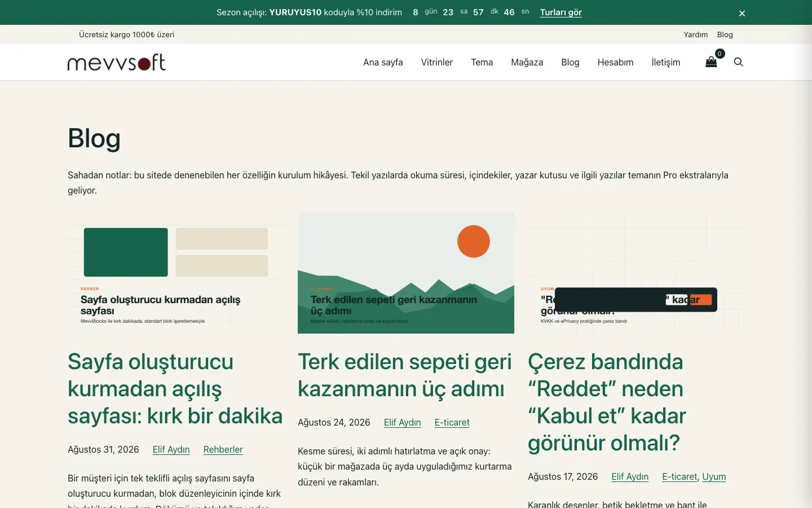812x508 pixels.
Task: Open Blog in the top utility bar
Action: pyautogui.click(x=725, y=34)
